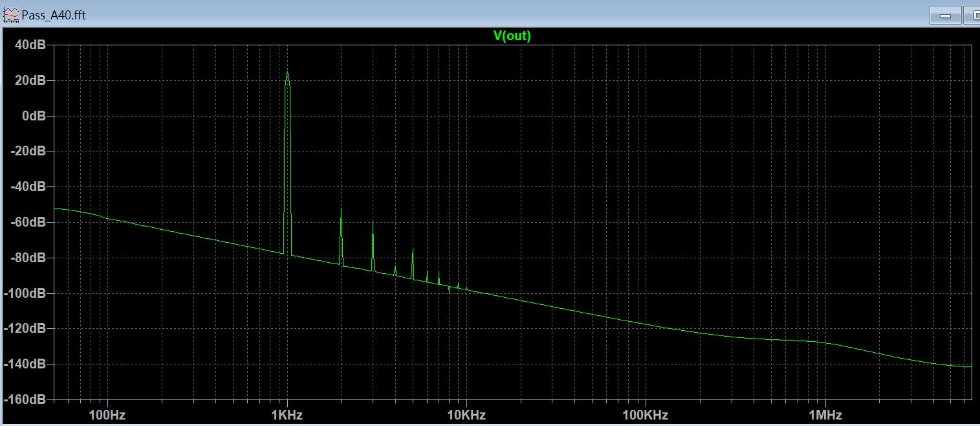Click the -20dB vertical axis label

27,151
